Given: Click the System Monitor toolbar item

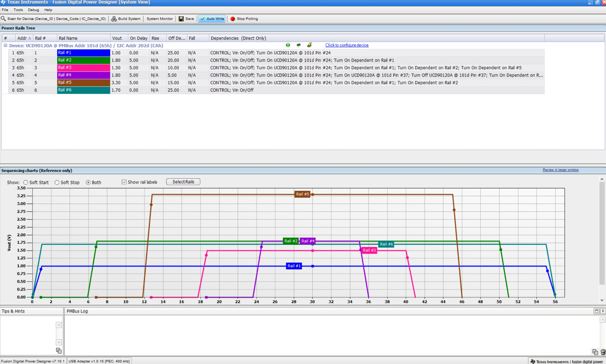Looking at the screenshot, I should click(160, 19).
